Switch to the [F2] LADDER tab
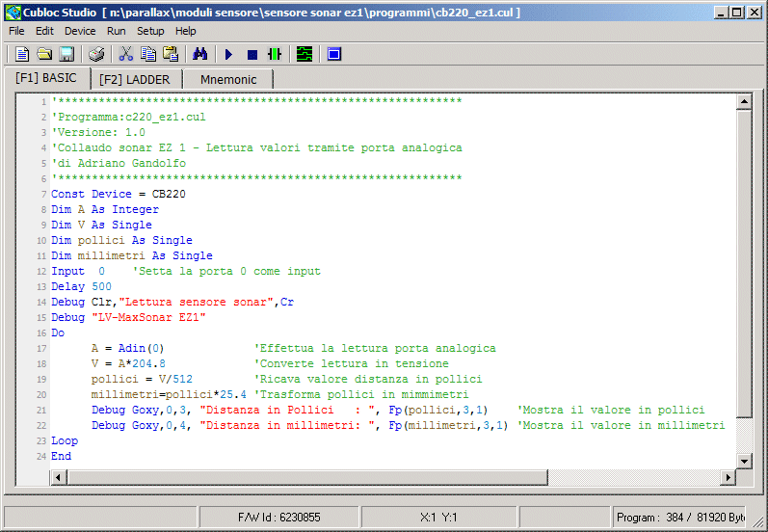The image size is (768, 532). (134, 79)
